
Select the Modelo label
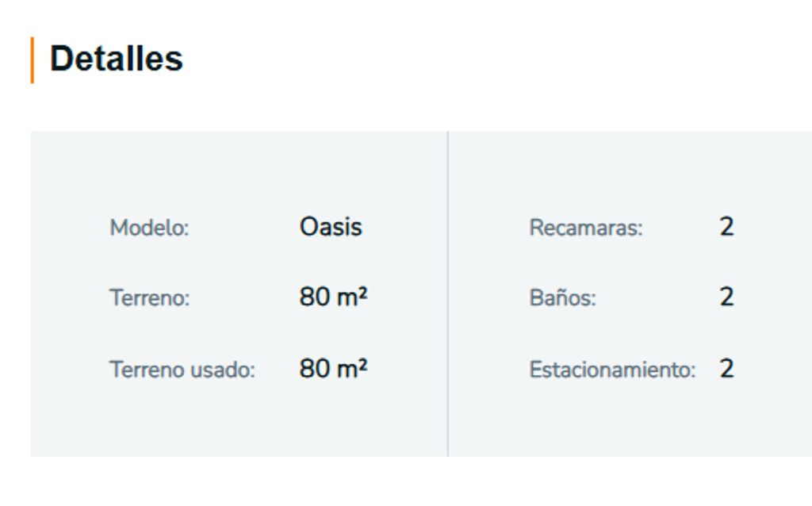click(x=149, y=228)
